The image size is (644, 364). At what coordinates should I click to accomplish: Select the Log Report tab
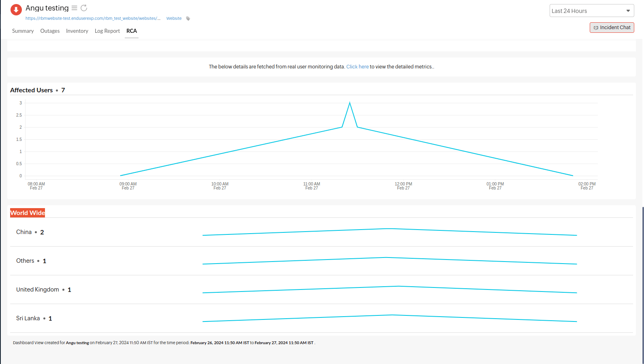click(107, 31)
